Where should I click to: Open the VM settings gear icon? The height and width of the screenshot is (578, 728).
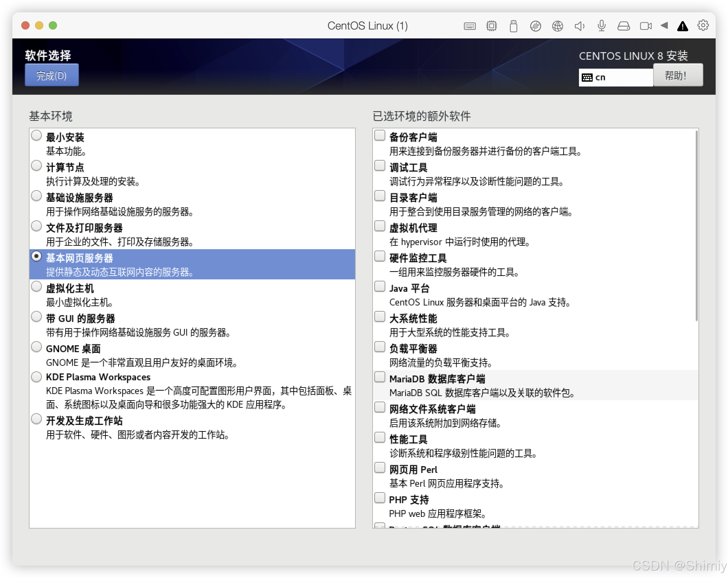click(x=703, y=25)
